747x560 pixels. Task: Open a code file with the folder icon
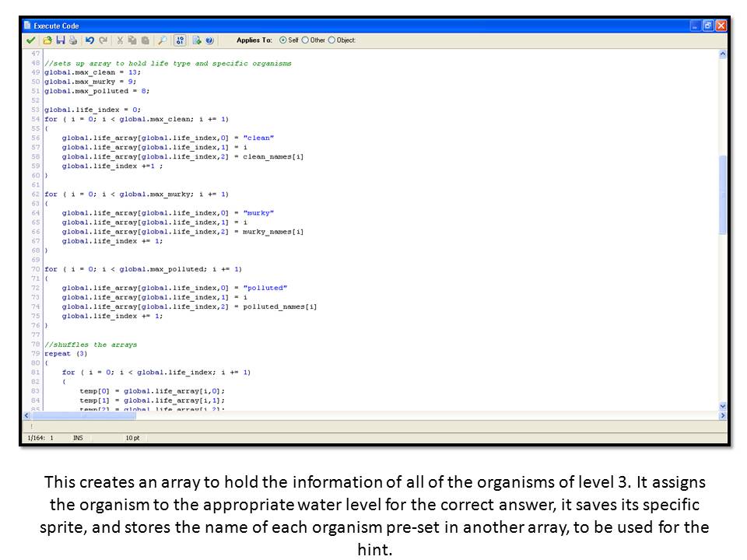pos(47,40)
